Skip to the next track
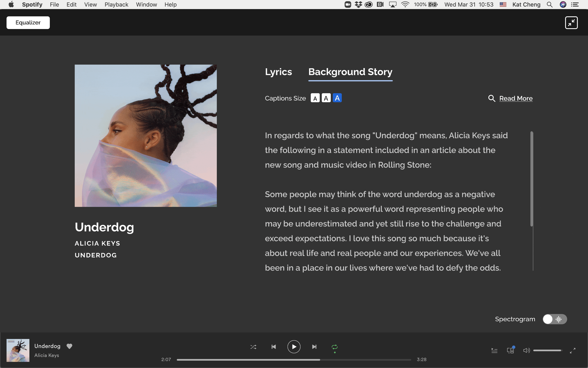588x368 pixels. [314, 347]
